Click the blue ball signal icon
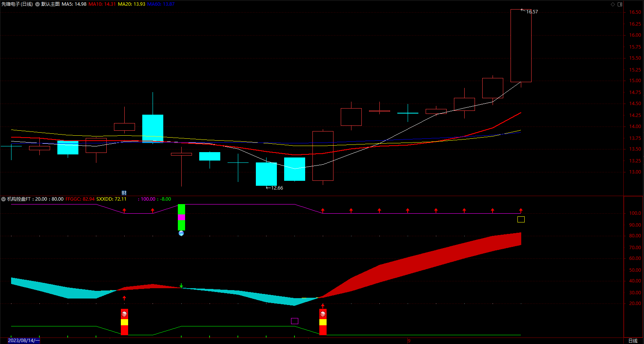Viewport: 644px width, 344px height. click(x=181, y=233)
